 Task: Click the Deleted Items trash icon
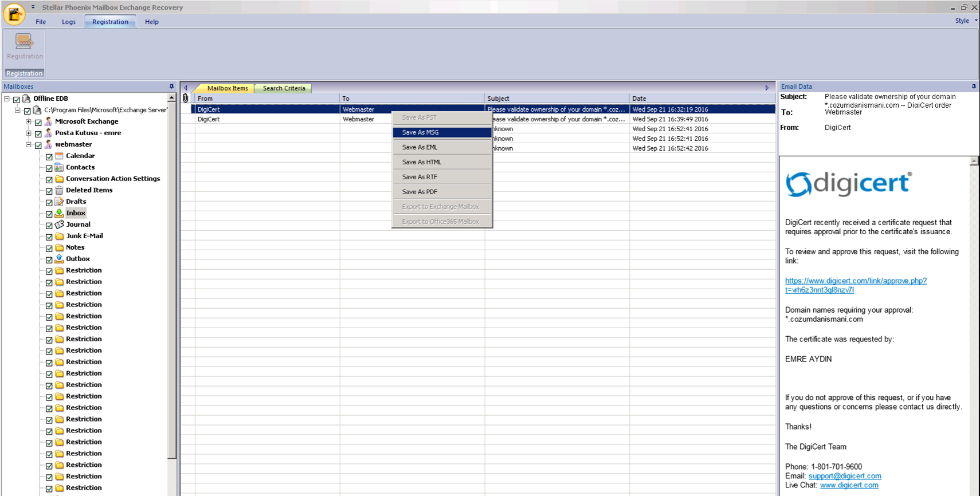59,190
